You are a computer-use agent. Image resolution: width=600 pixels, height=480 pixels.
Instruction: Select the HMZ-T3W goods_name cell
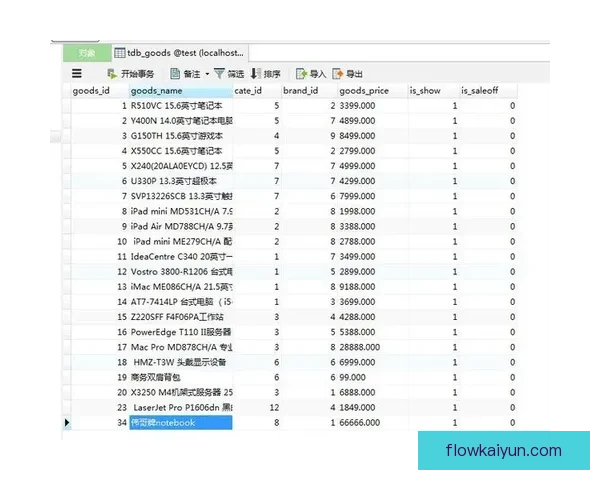pos(181,362)
